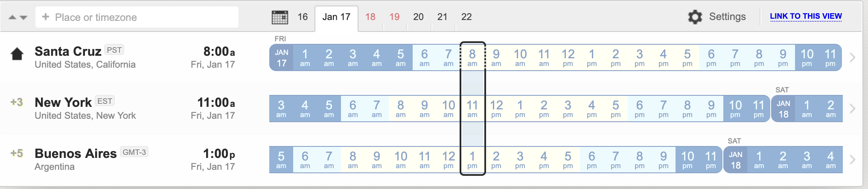Click the right chevron on Buenos Aires row

[852, 160]
